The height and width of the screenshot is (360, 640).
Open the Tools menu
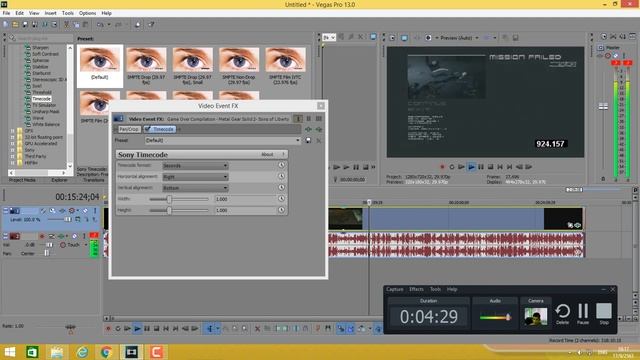point(68,13)
